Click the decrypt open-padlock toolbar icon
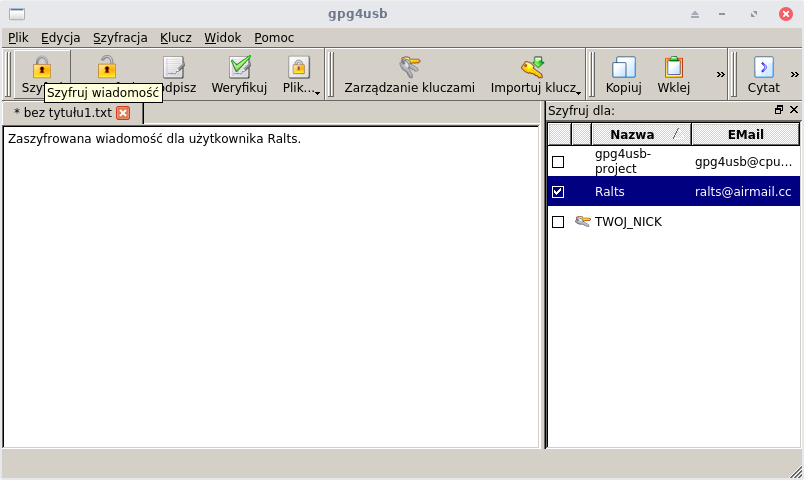The height and width of the screenshot is (480, 804). point(107,67)
